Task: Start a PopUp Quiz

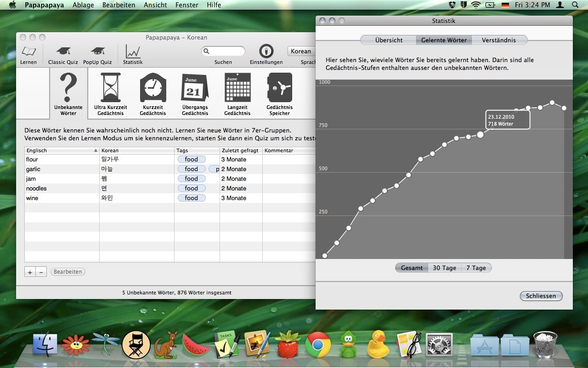Action: pyautogui.click(x=97, y=55)
